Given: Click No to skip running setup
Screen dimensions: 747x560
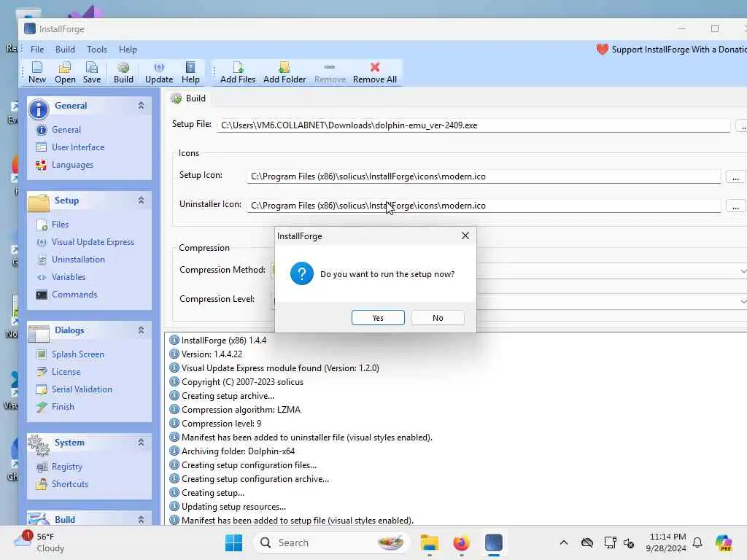Looking at the screenshot, I should pyautogui.click(x=438, y=318).
